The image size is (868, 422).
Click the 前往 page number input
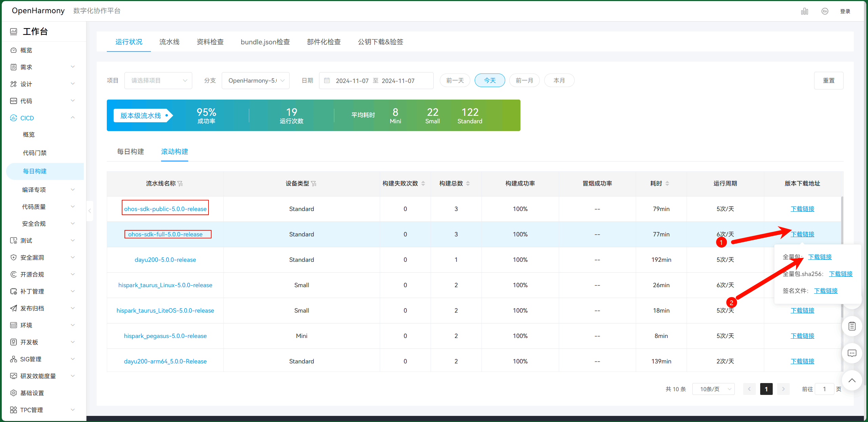click(824, 389)
